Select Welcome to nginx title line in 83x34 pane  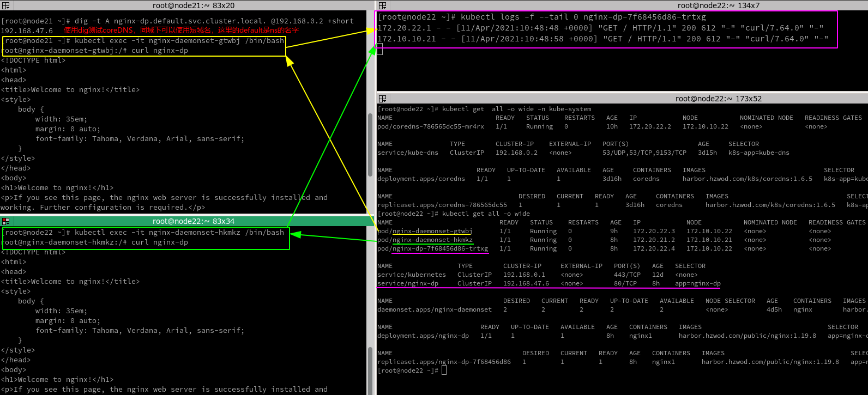70,281
